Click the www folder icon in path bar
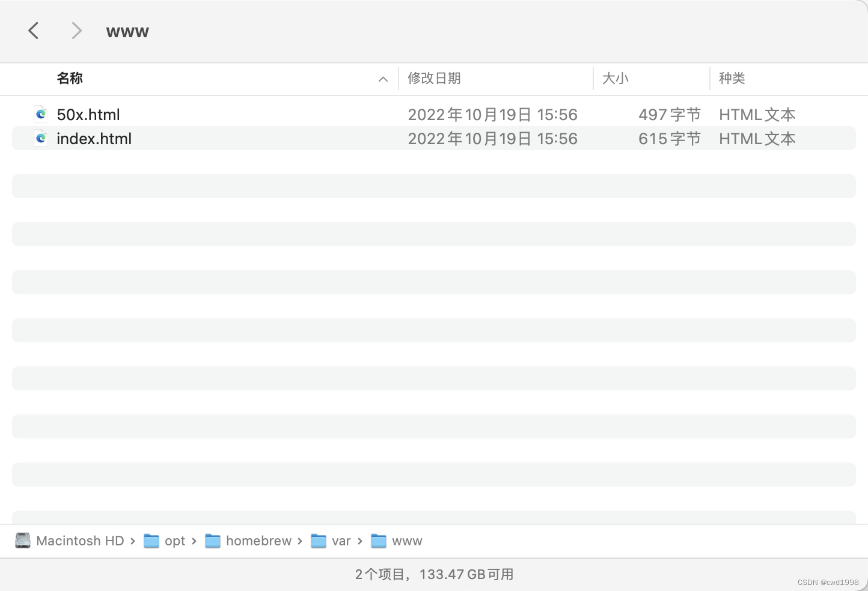This screenshot has width=868, height=591. coord(379,541)
